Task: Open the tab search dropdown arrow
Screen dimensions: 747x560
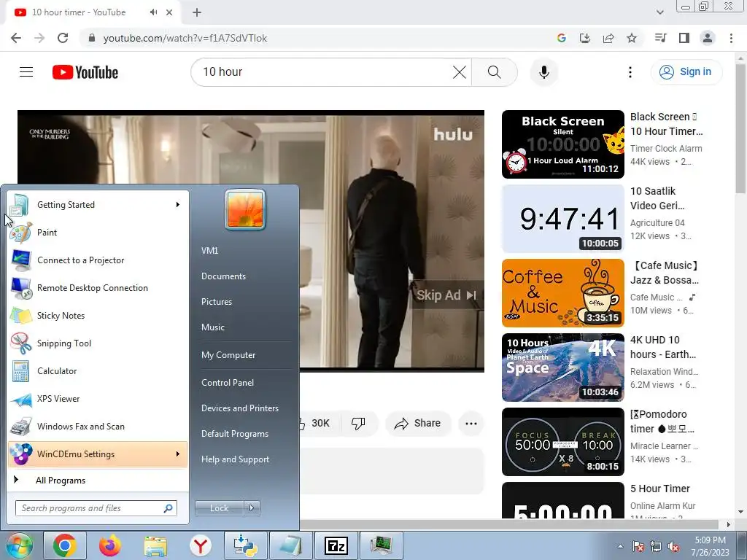Action: coord(659,12)
